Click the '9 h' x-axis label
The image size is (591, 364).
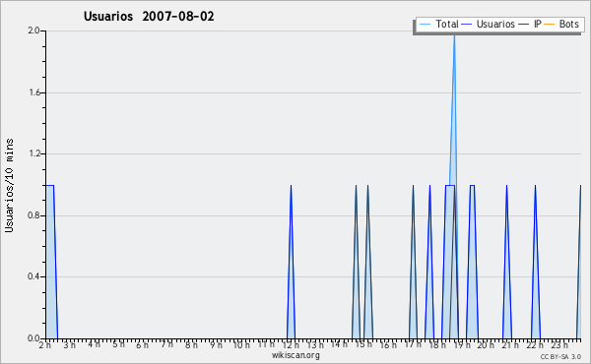pos(216,344)
